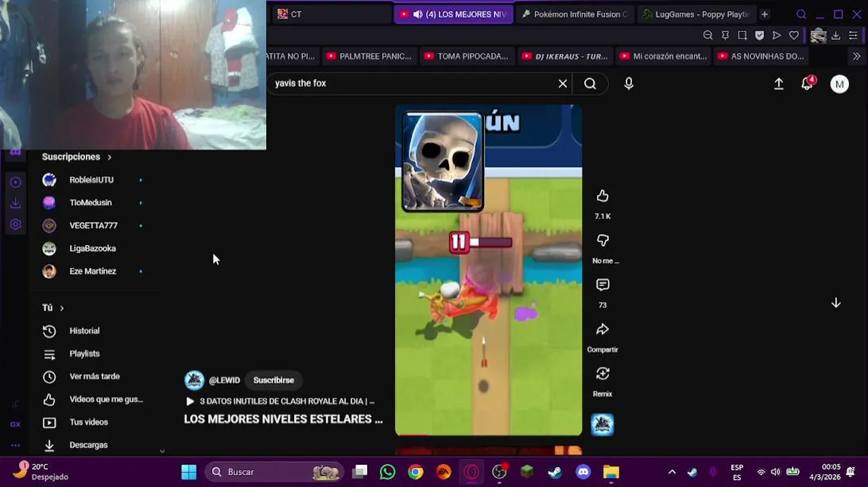This screenshot has height=487, width=868.
Task: Open AS NOVINHAS DO bookmark
Action: 761,56
